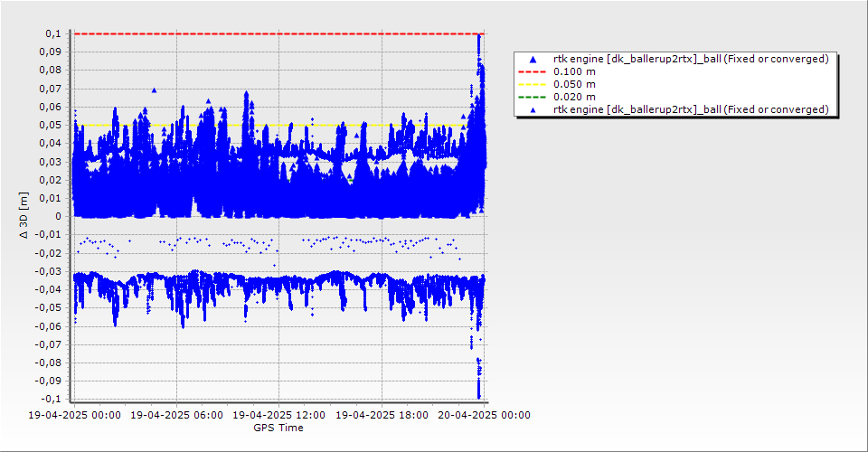Click the large blue triangle legend marker
This screenshot has width=868, height=452.
pyautogui.click(x=533, y=59)
